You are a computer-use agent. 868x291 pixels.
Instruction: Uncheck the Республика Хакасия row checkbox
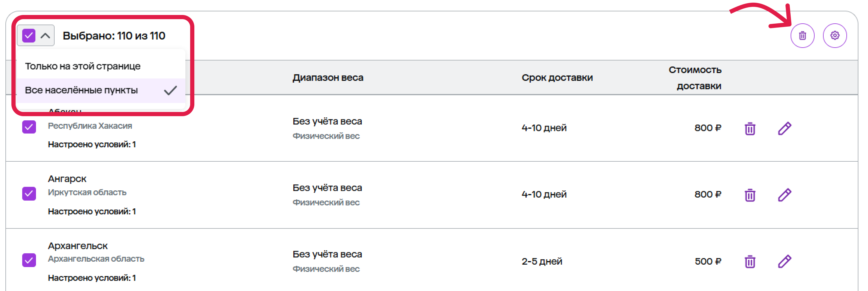click(29, 127)
